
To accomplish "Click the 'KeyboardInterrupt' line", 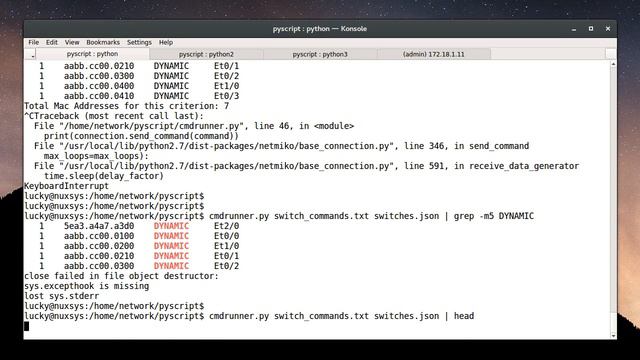I will pos(67,186).
